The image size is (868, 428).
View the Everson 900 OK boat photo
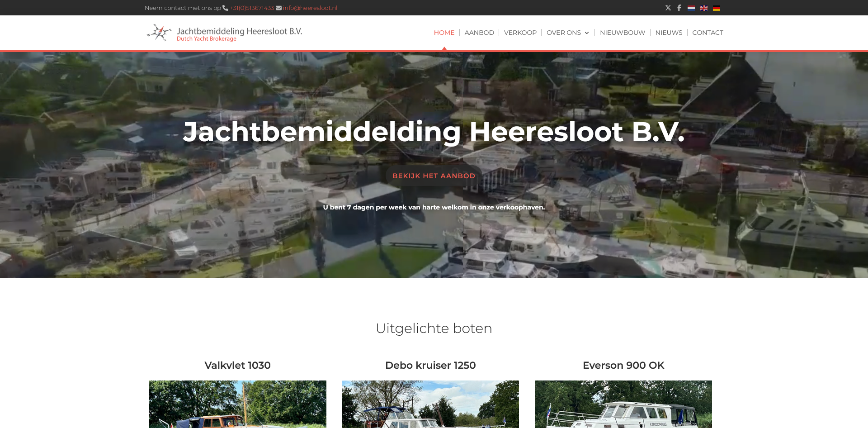point(623,404)
